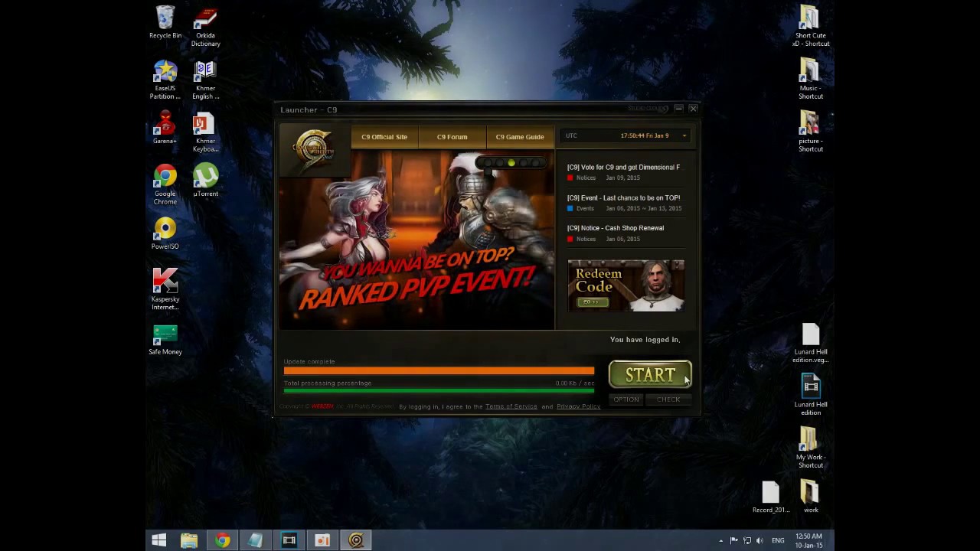Click the orange update progress bar
Image resolution: width=980 pixels, height=551 pixels.
point(439,371)
